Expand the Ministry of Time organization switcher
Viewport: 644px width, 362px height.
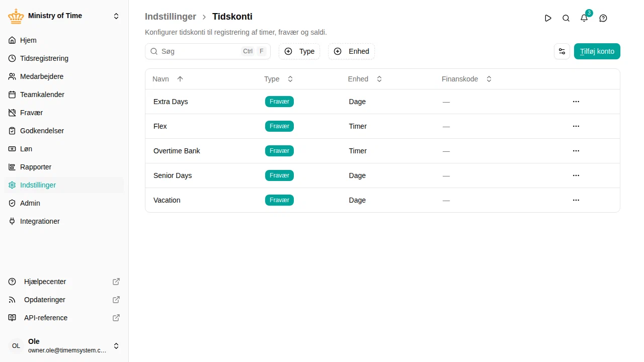pyautogui.click(x=116, y=16)
